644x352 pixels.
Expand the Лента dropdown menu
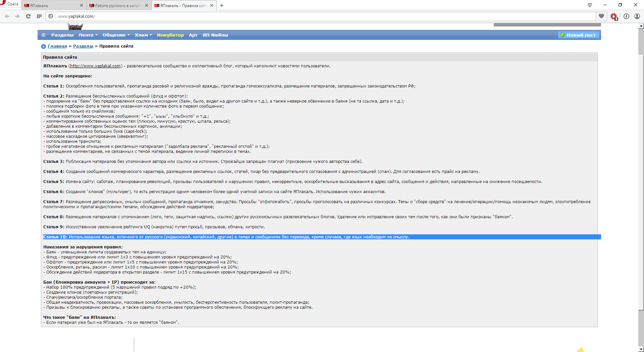pos(88,35)
